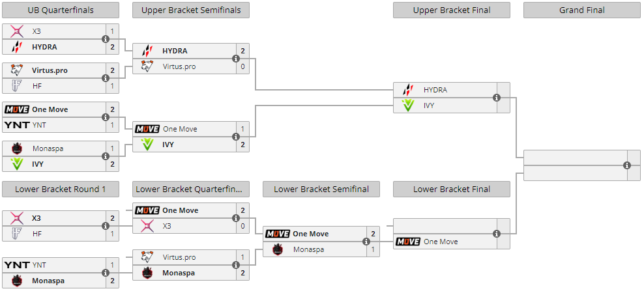Click YNT team name in Lower Bracket Round 1
Viewport: 644px width, 293px height.
pyautogui.click(x=39, y=265)
